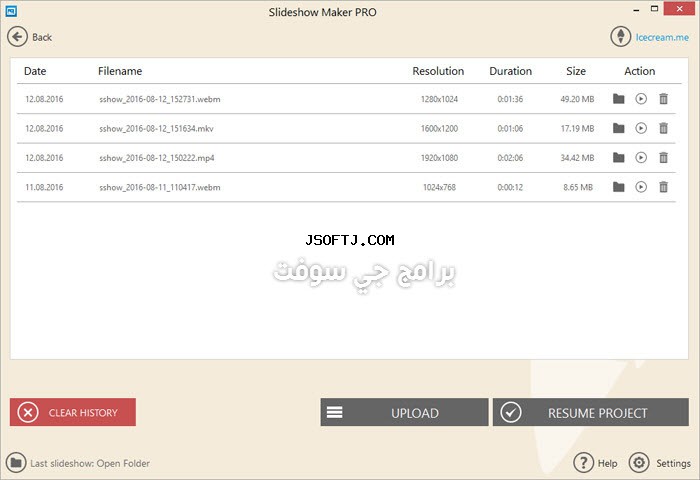Click the 1920x1080 resolution cell
700x480 pixels.
pos(439,158)
